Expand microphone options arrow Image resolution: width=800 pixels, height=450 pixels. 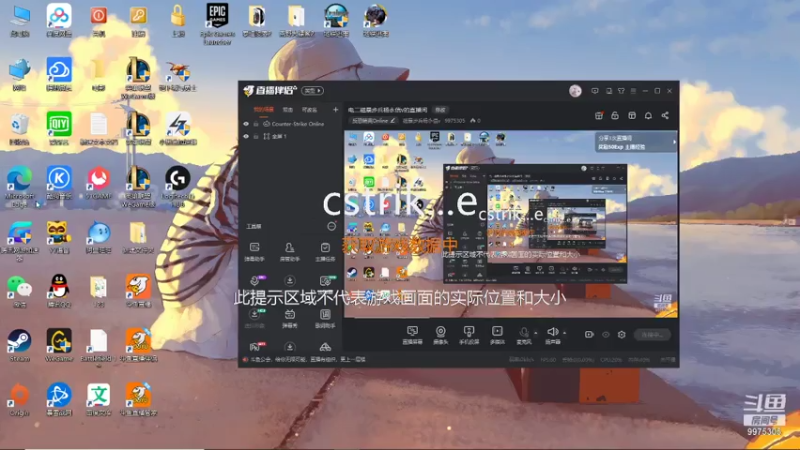(536, 333)
